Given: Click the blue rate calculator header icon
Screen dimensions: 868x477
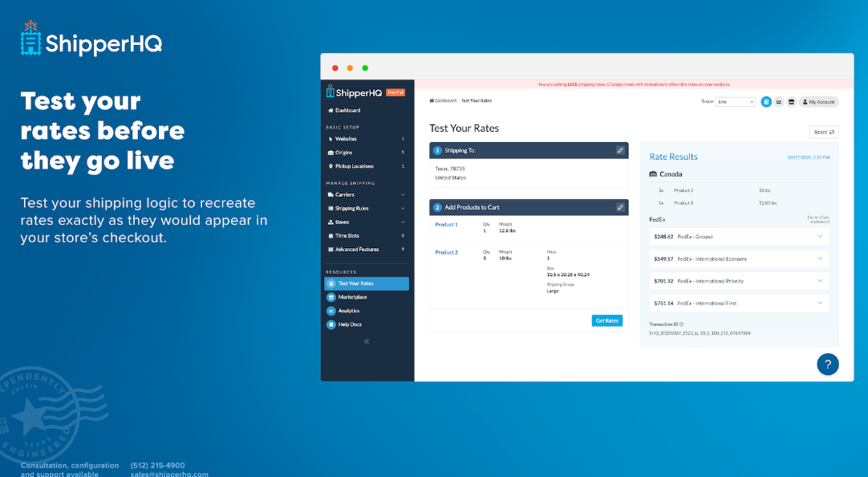Looking at the screenshot, I should click(x=766, y=102).
